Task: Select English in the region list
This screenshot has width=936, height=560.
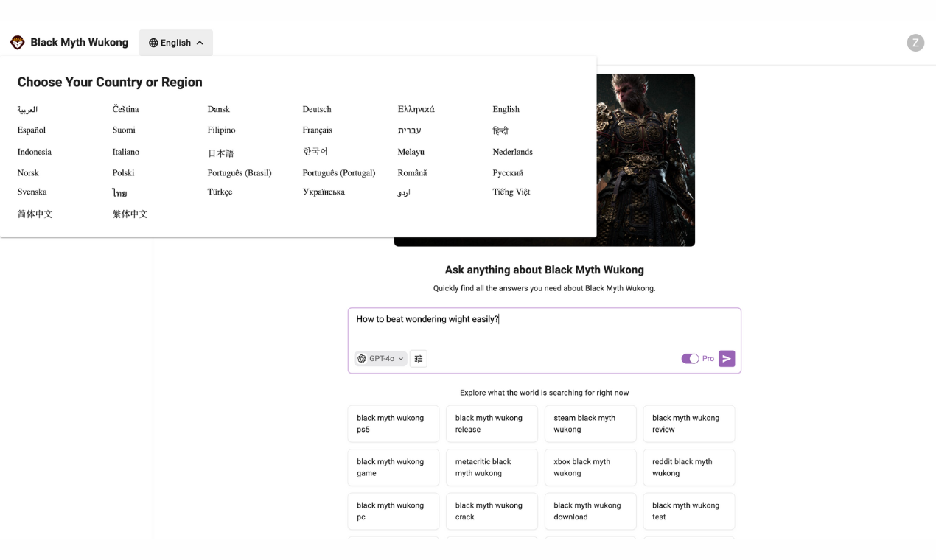Action: [506, 109]
